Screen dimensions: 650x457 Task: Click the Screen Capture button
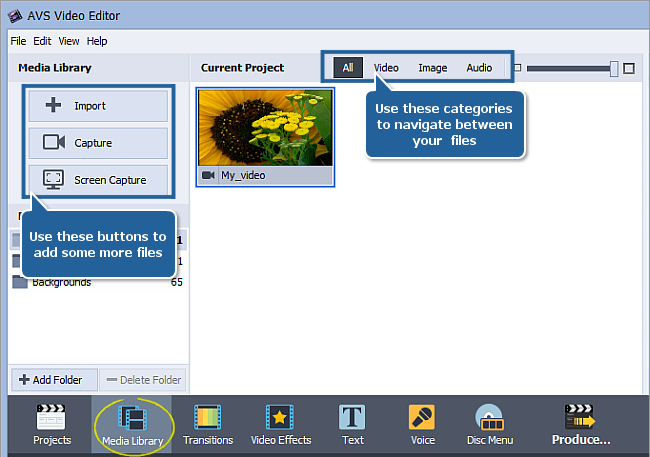point(98,180)
